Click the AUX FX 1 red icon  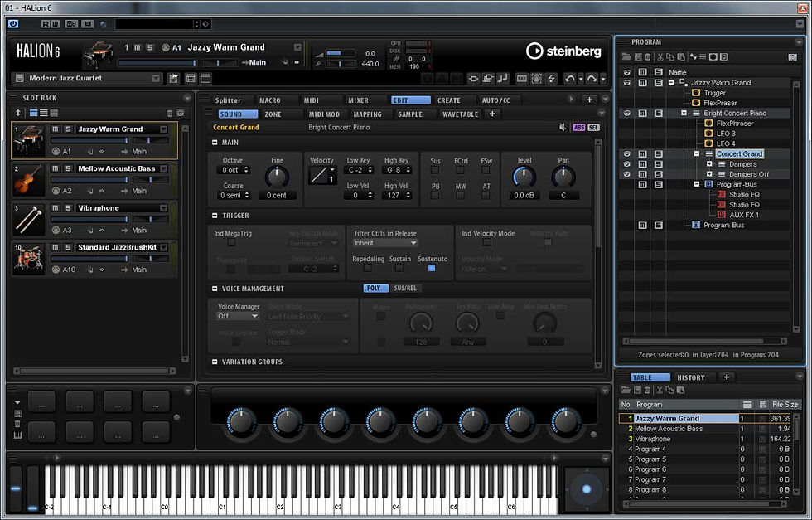722,215
